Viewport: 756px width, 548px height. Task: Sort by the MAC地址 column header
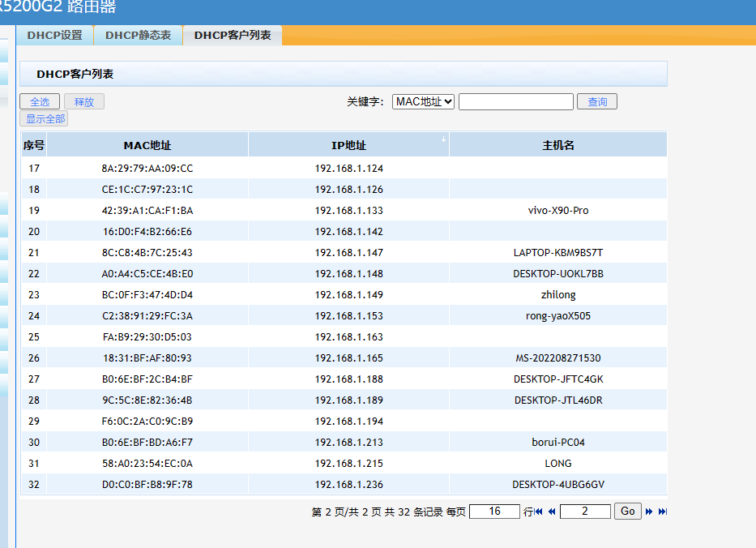tap(147, 146)
